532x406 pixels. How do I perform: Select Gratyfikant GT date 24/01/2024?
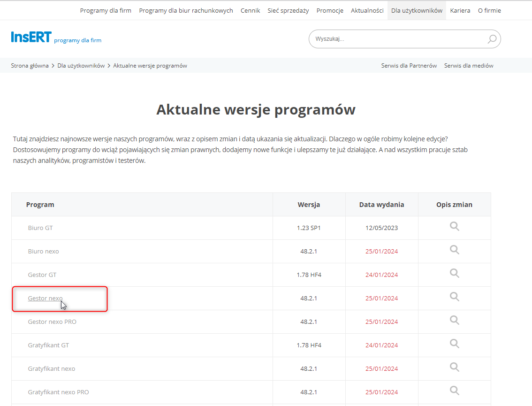[x=382, y=345]
